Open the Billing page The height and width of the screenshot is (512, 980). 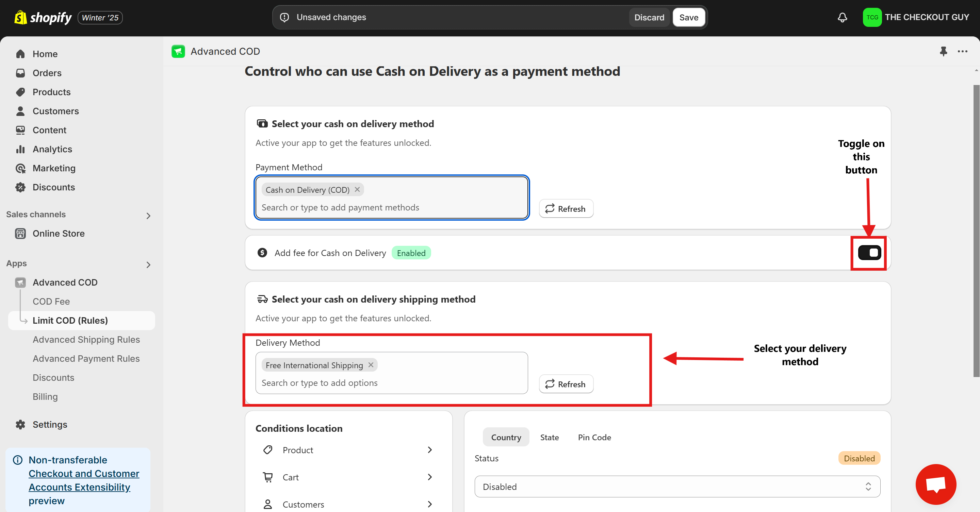click(x=45, y=396)
